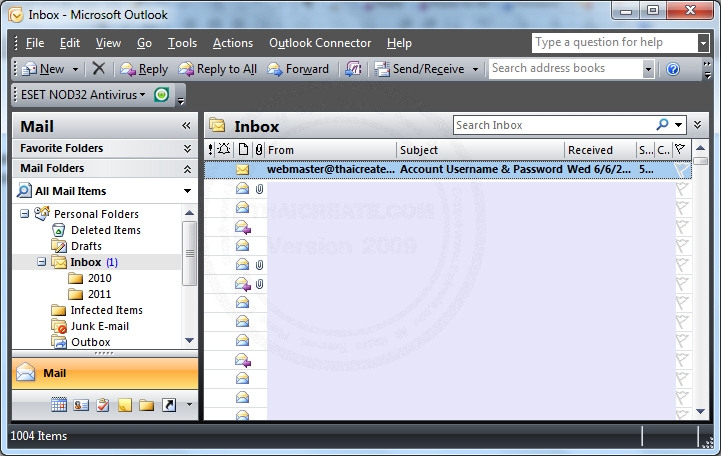
Task: Sort by Subject column header
Action: tap(481, 150)
